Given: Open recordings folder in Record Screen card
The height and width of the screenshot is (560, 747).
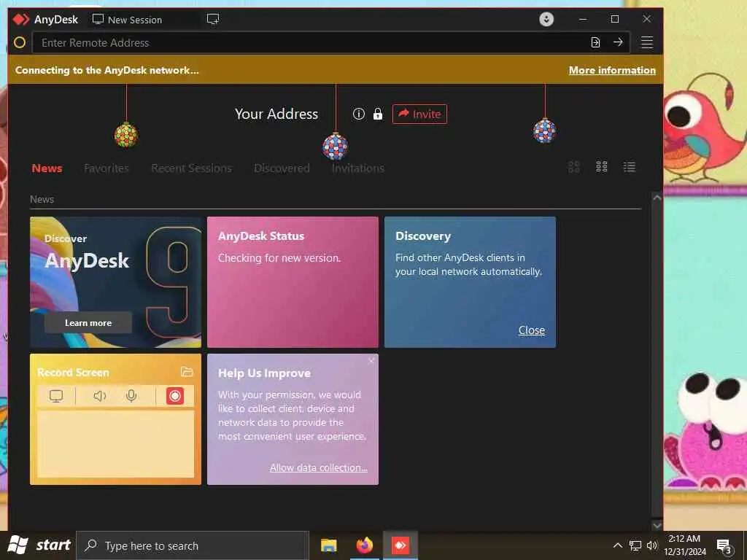Looking at the screenshot, I should [187, 372].
